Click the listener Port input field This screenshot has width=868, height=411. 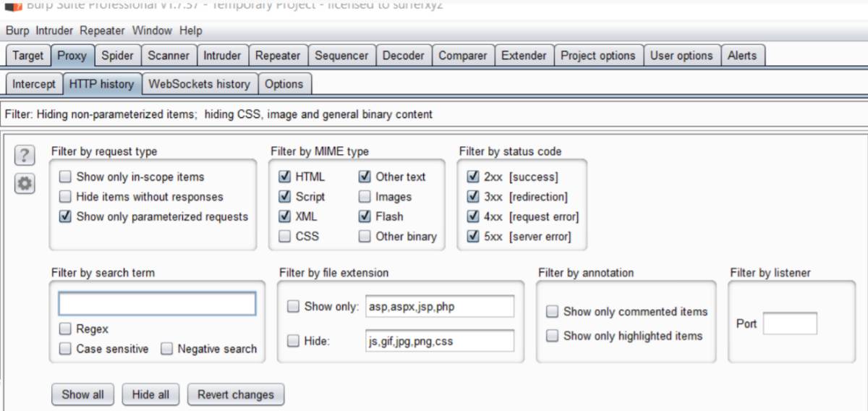click(790, 323)
